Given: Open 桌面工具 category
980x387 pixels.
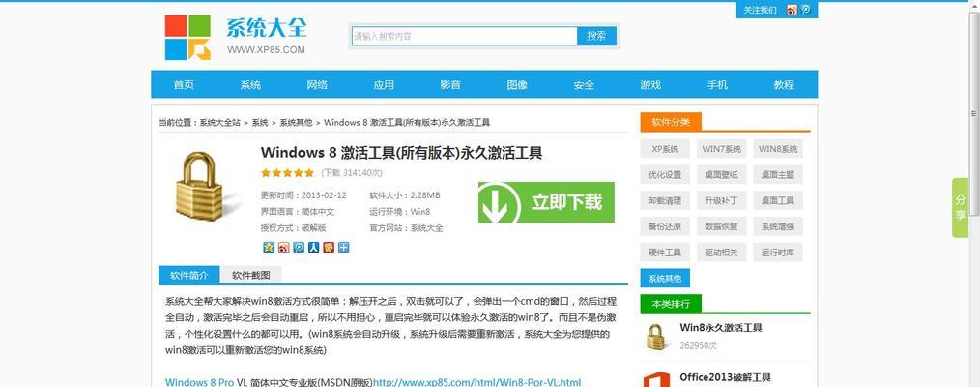Looking at the screenshot, I should coord(778,200).
